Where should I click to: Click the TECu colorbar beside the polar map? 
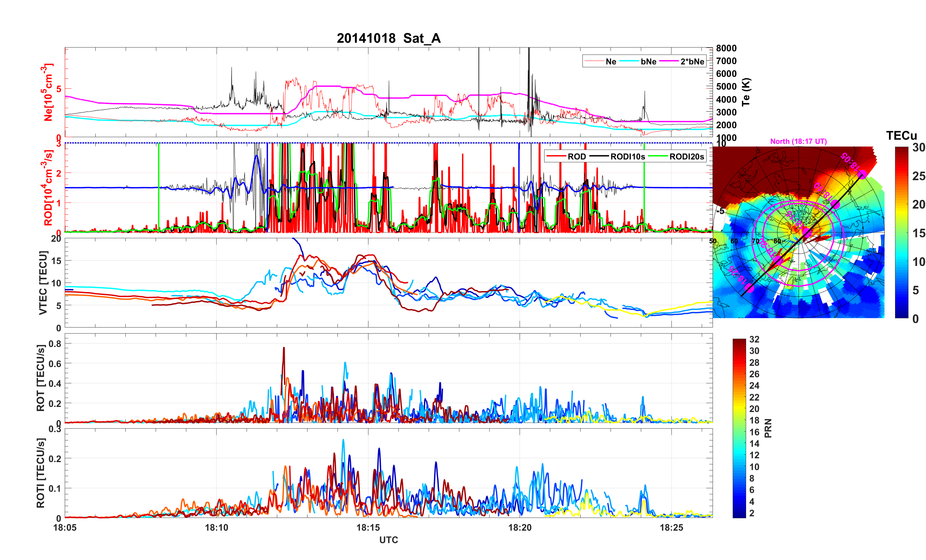click(901, 232)
